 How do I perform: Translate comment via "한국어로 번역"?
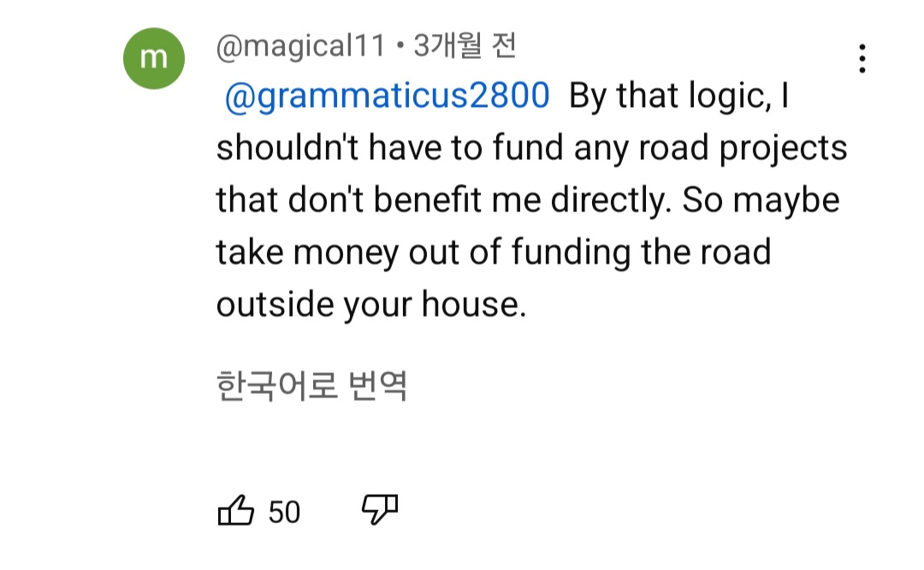(311, 386)
